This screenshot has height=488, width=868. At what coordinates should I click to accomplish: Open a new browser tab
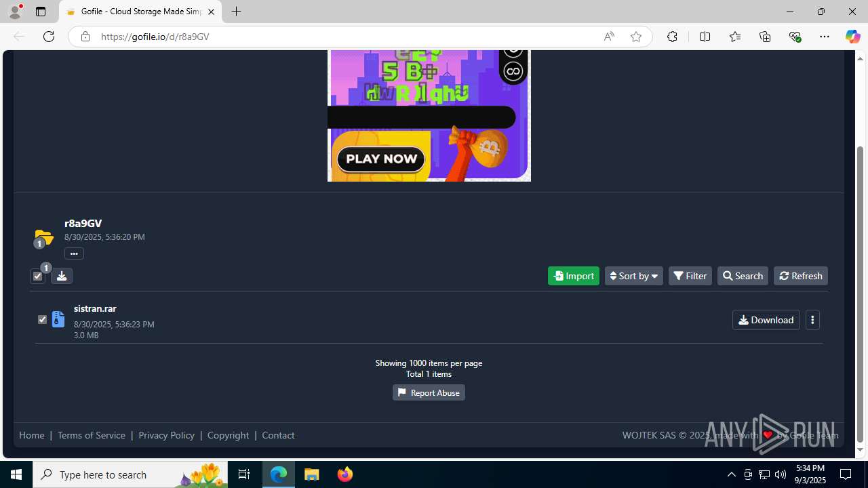[236, 12]
